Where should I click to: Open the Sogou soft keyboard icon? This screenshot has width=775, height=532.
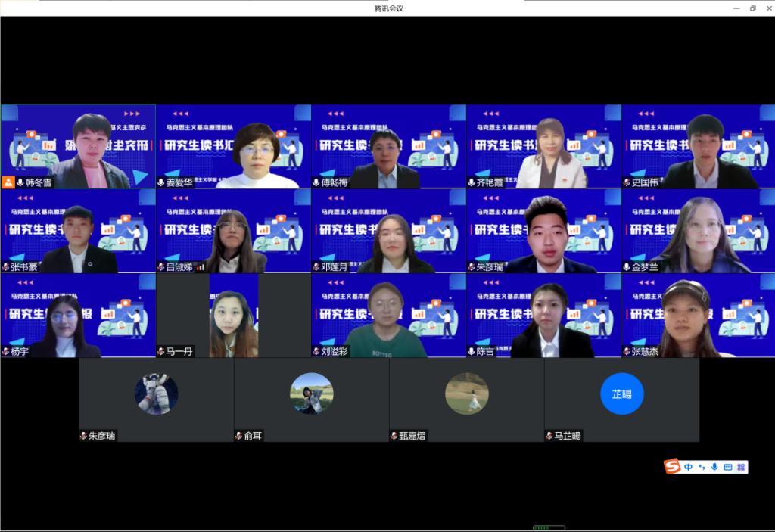point(727,467)
